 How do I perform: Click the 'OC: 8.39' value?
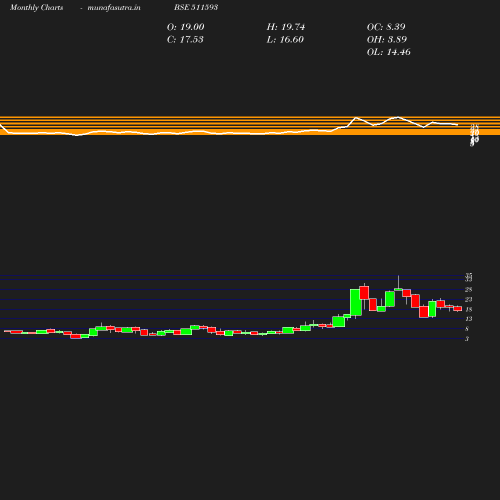click(x=386, y=27)
